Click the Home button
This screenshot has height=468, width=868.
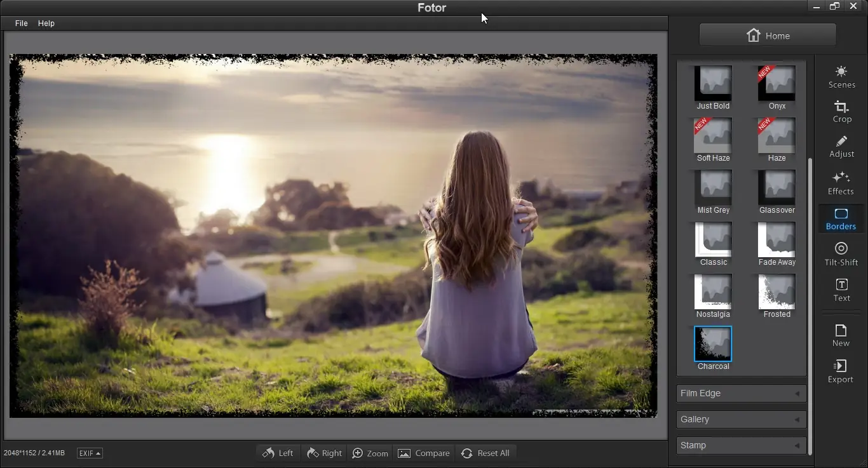(768, 36)
